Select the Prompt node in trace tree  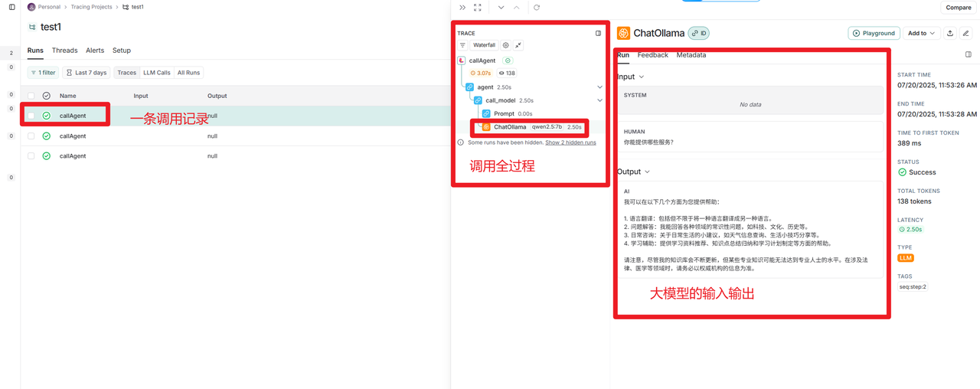(x=504, y=113)
